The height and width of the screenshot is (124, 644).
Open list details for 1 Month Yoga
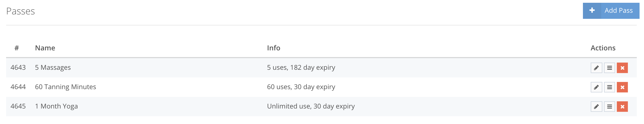[609, 107]
